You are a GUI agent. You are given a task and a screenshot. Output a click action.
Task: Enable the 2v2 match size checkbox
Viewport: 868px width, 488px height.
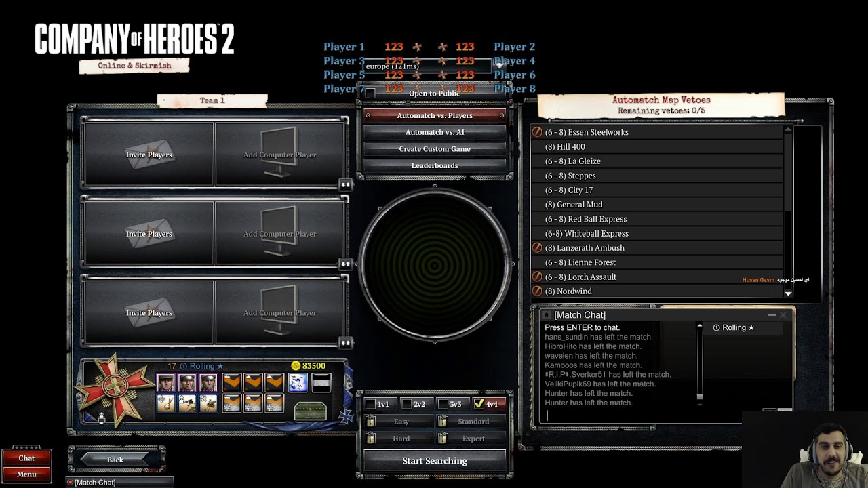(x=407, y=404)
